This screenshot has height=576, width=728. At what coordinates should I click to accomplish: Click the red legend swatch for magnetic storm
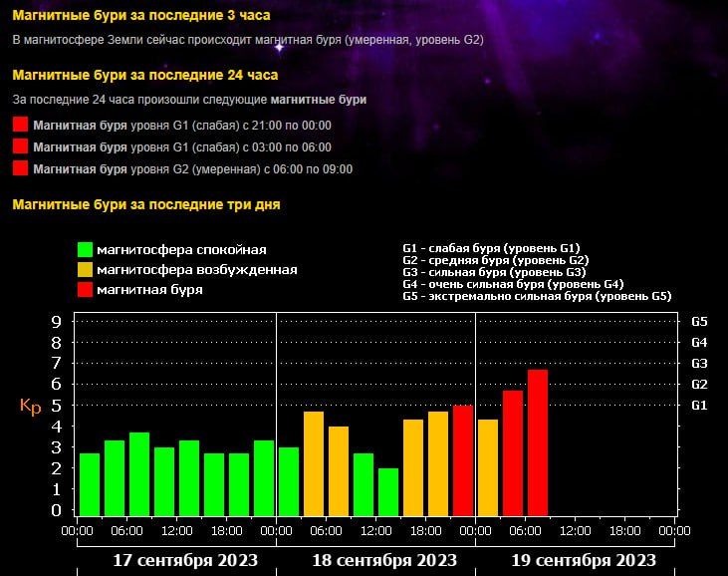tap(86, 290)
